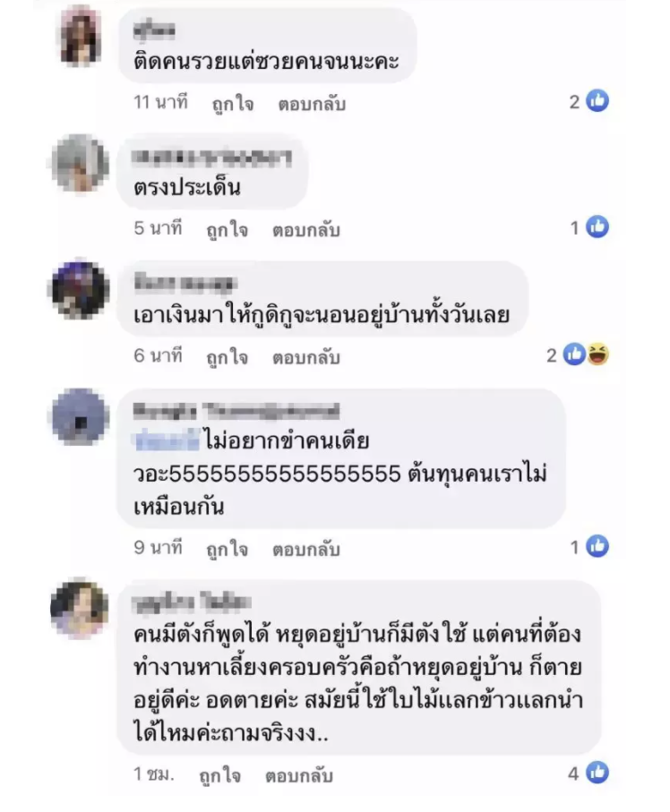
Task: Open first commenter's profile picture
Action: point(80,36)
